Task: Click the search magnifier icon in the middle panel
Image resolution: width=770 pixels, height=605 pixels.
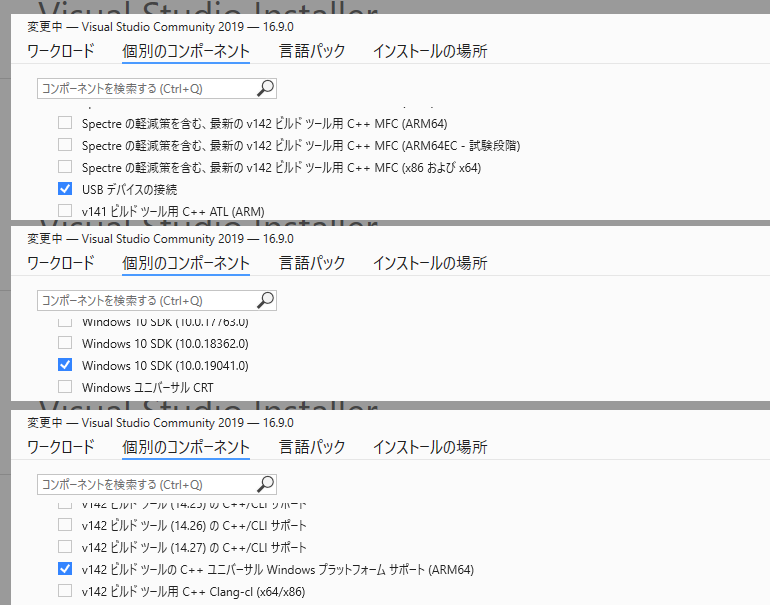Action: (x=265, y=300)
